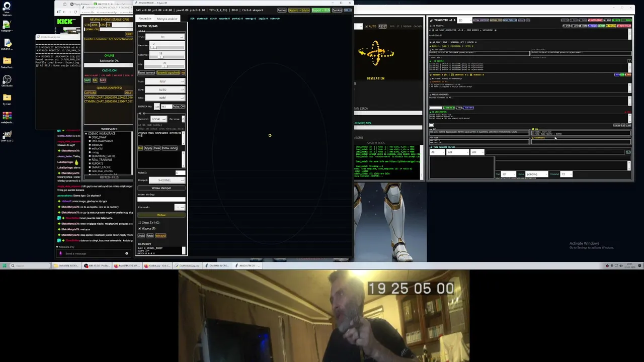The width and height of the screenshot is (644, 362).
Task: Open the SOUL WIRE dropdown
Action: (165, 98)
